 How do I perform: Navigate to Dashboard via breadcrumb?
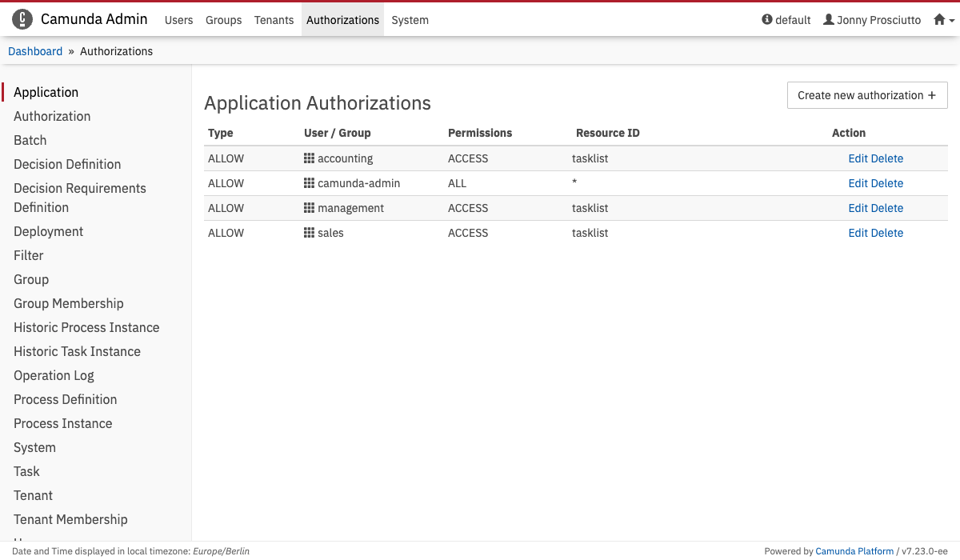[35, 51]
